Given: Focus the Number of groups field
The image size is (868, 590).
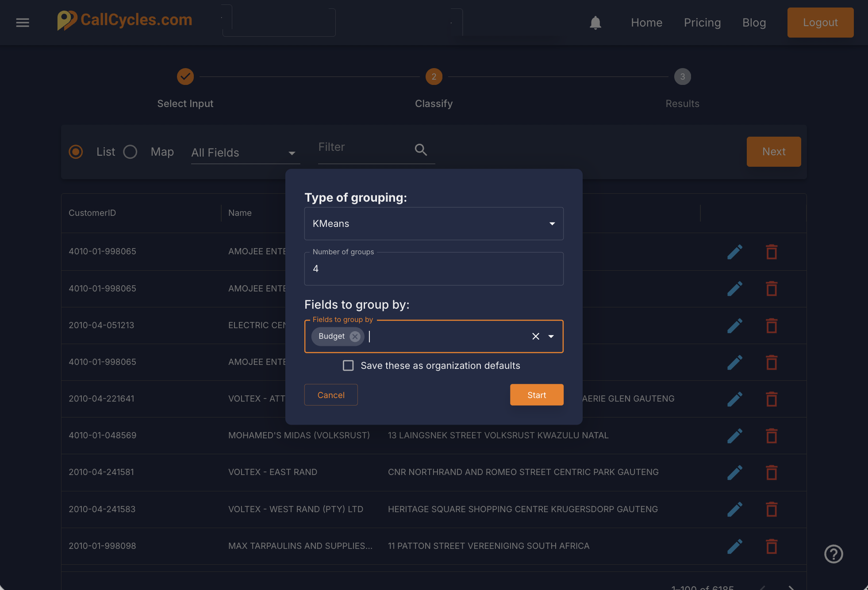Looking at the screenshot, I should 434,269.
